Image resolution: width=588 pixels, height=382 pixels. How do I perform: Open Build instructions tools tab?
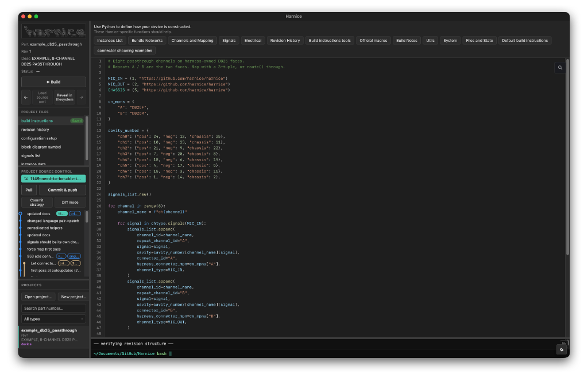[330, 41]
